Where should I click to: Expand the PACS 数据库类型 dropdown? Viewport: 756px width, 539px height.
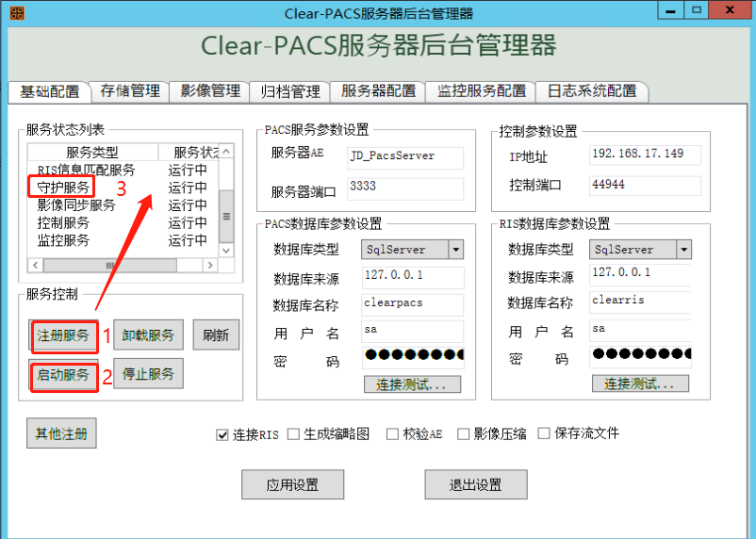click(455, 250)
